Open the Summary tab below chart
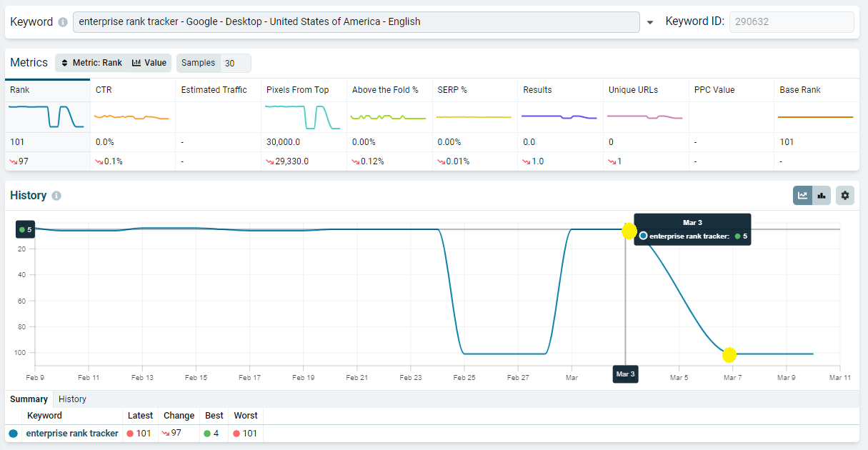 [29, 399]
